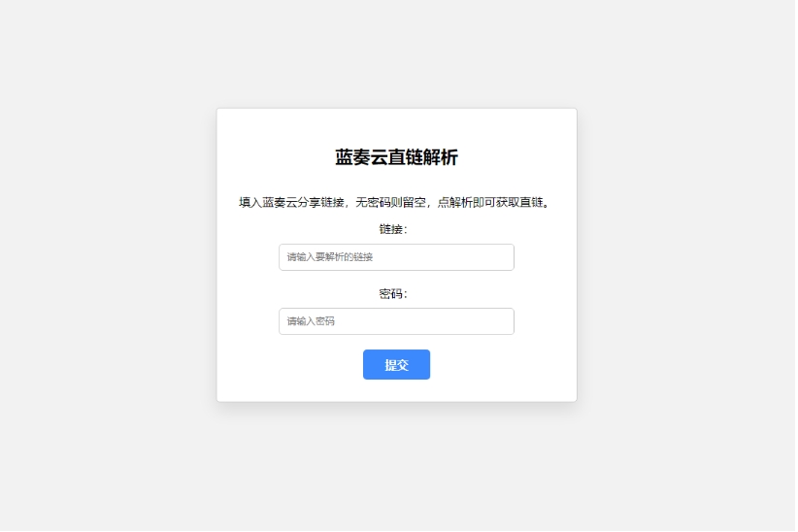Viewport: 798px width, 532px height.
Task: Click gray page background outside the card
Action: 102,254
